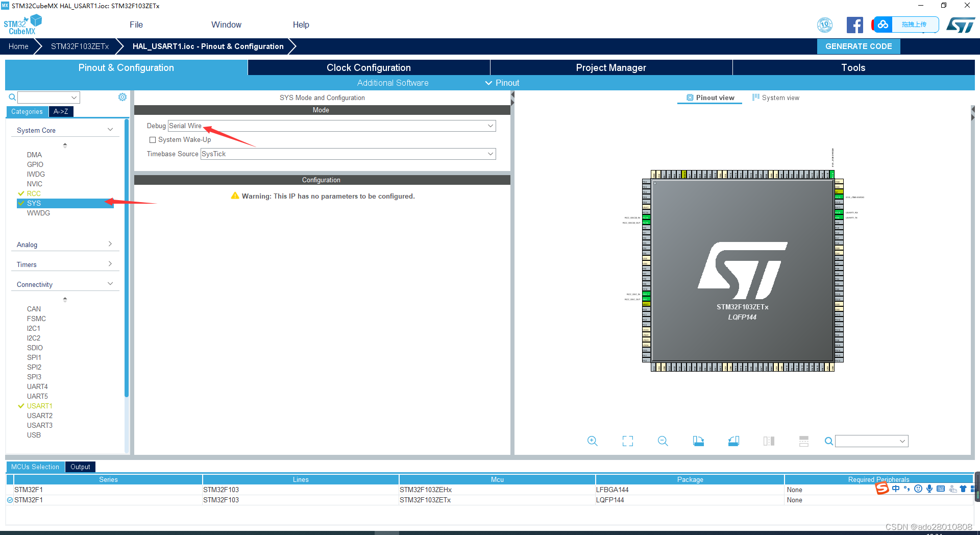This screenshot has width=980, height=535.
Task: Enable the System Wake-Up checkbox
Action: click(152, 139)
